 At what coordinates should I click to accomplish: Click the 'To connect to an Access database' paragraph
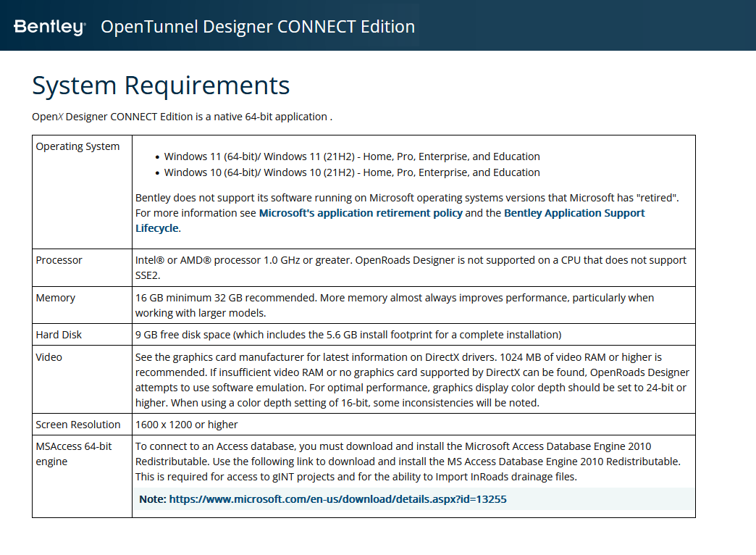click(408, 462)
